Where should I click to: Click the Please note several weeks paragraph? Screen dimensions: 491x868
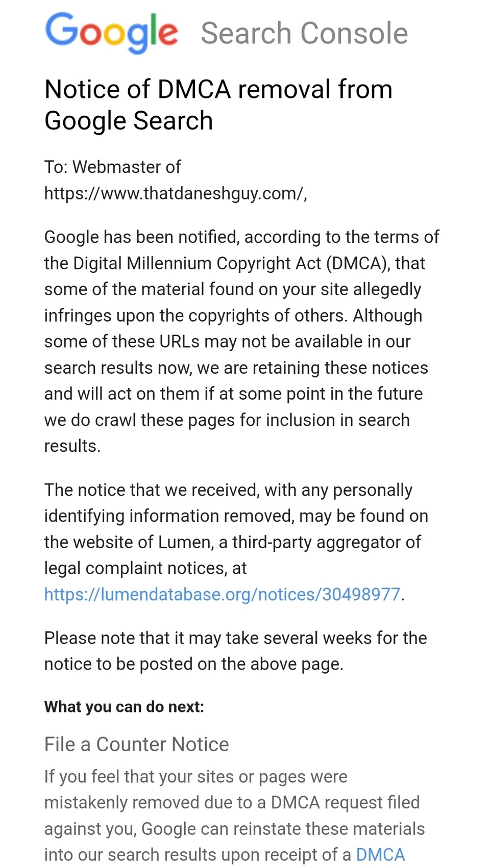pos(235,651)
